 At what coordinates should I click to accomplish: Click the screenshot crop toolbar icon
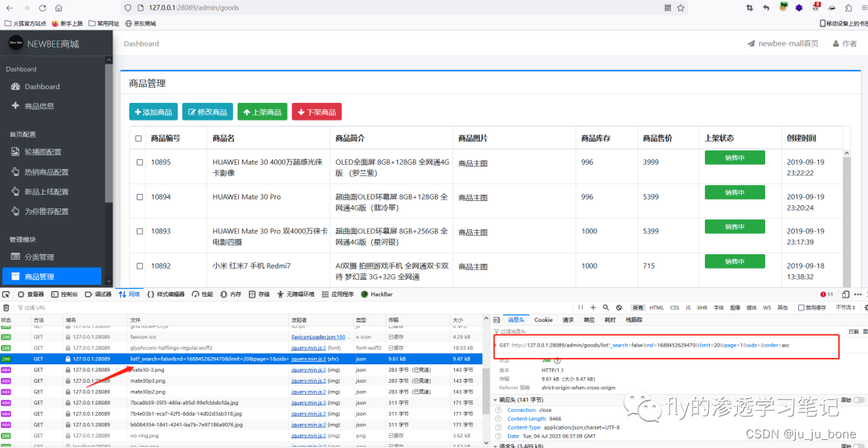pyautogui.click(x=750, y=8)
